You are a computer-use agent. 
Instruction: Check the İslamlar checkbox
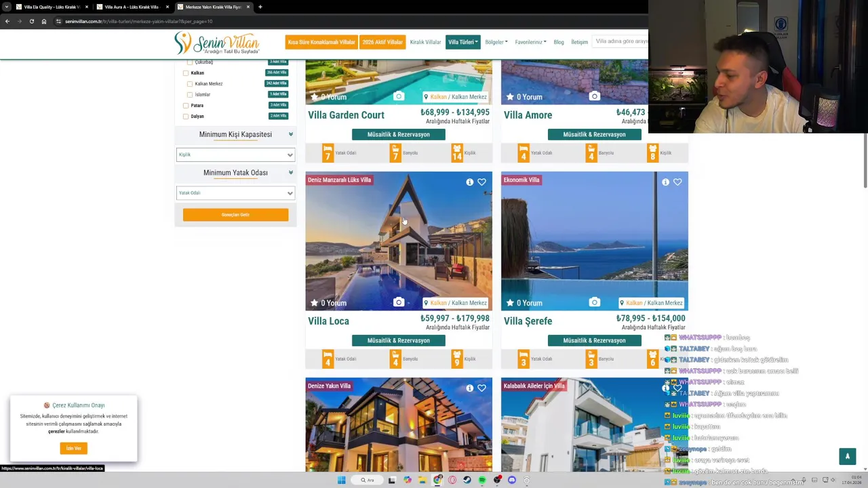pyautogui.click(x=190, y=94)
